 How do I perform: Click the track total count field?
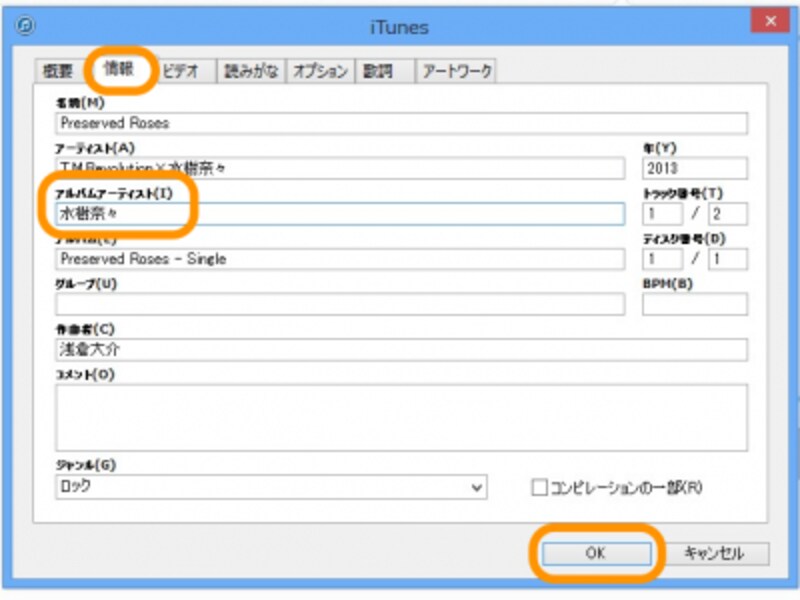pos(728,214)
